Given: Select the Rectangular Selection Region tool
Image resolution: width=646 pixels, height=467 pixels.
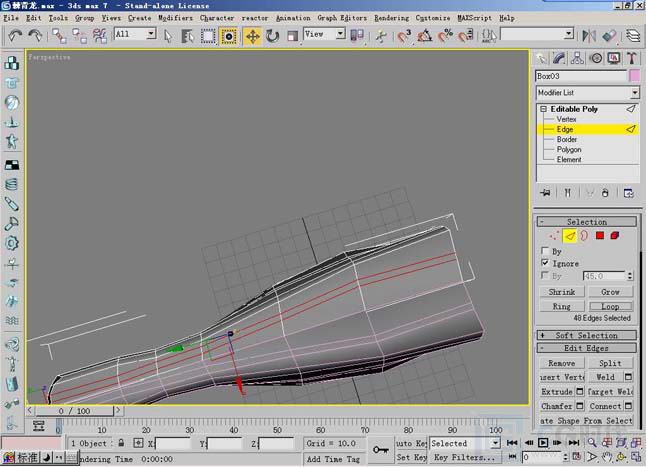Looking at the screenshot, I should [208, 36].
